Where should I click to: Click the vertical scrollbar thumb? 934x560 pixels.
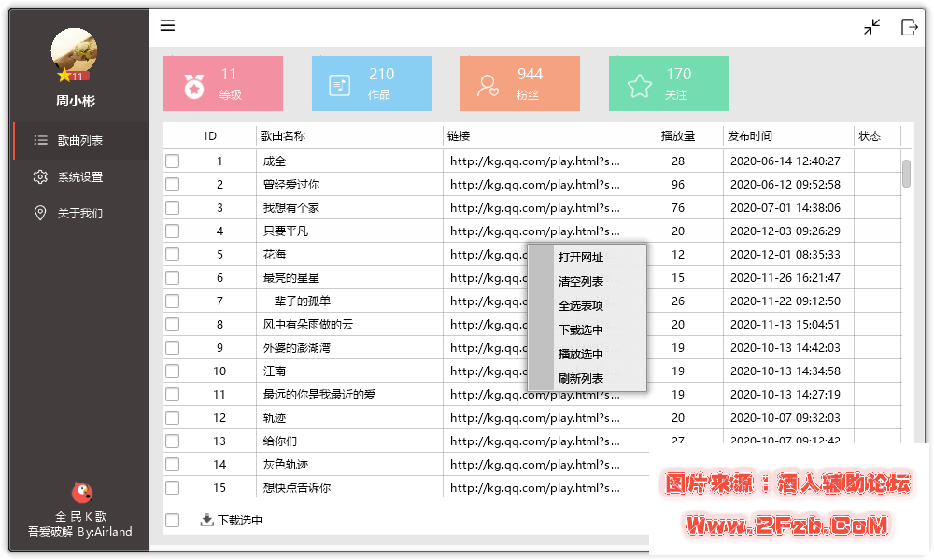coord(906,174)
